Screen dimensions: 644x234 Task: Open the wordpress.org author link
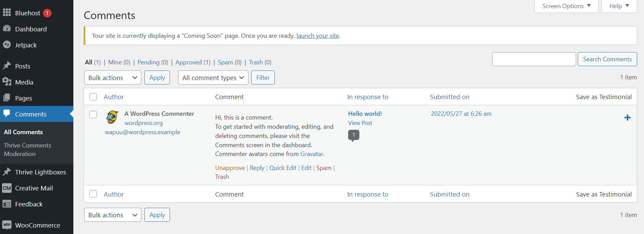point(143,123)
